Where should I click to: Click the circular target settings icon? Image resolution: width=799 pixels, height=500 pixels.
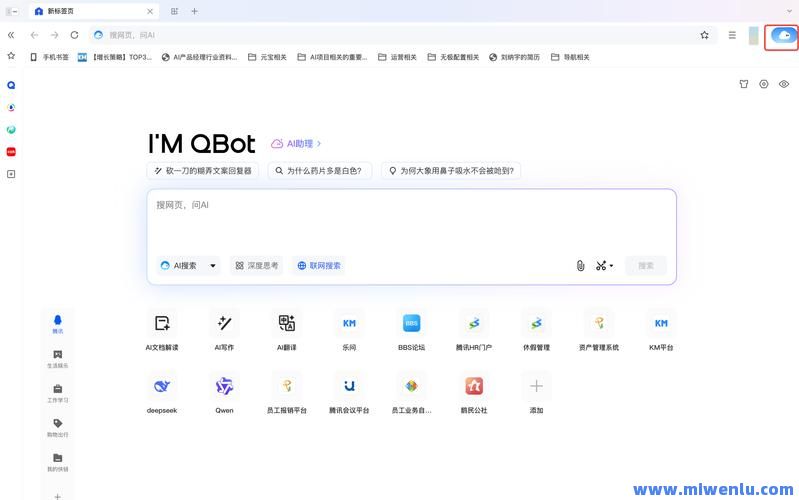click(764, 84)
